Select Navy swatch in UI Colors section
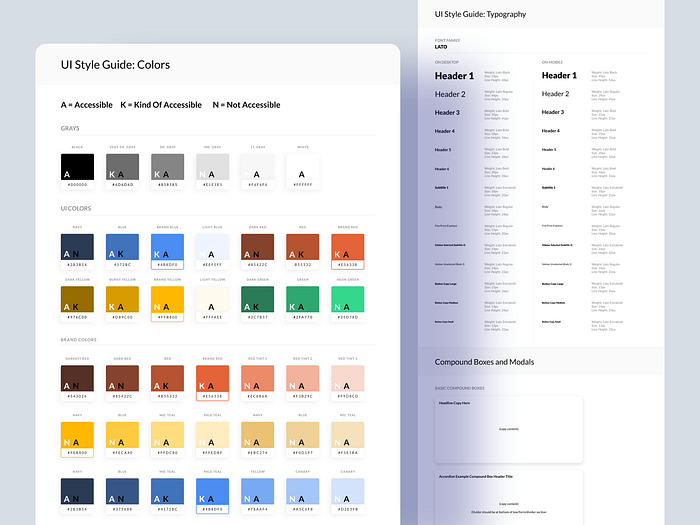The height and width of the screenshot is (525, 700). click(77, 251)
